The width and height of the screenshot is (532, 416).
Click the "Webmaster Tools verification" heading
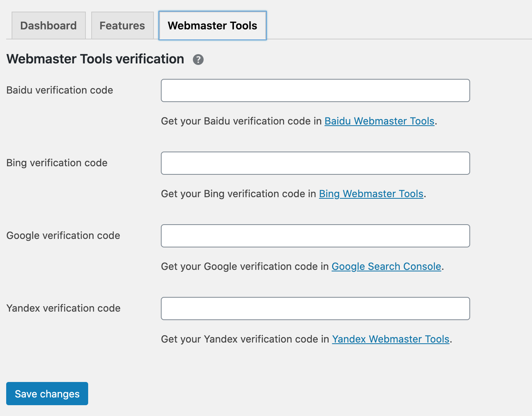[x=95, y=59]
